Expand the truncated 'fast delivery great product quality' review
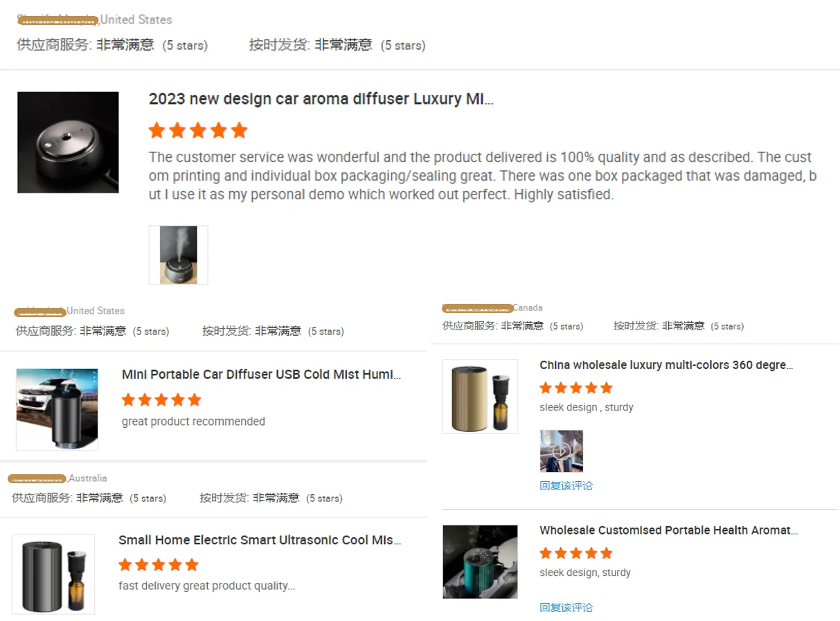 click(207, 586)
